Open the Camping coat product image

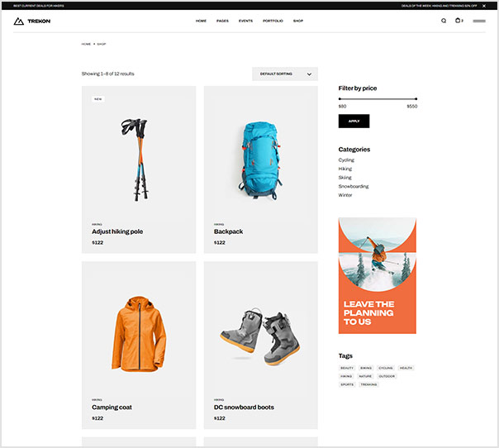(139, 332)
